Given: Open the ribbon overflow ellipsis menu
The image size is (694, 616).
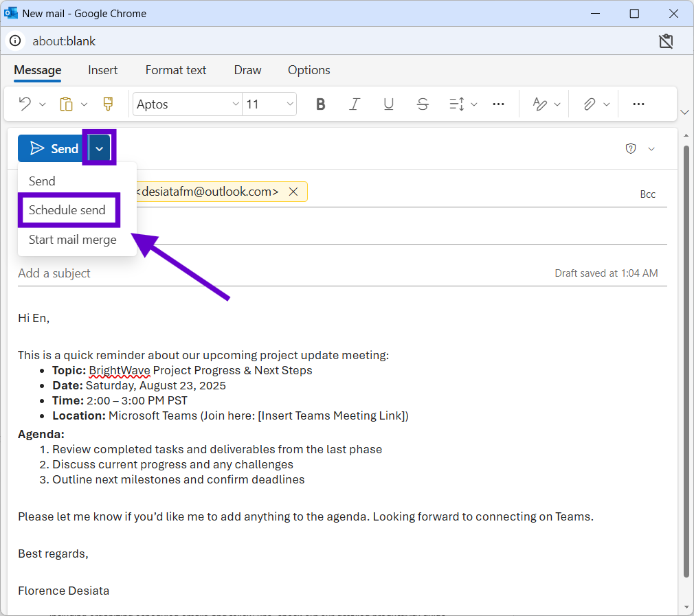Looking at the screenshot, I should (638, 104).
